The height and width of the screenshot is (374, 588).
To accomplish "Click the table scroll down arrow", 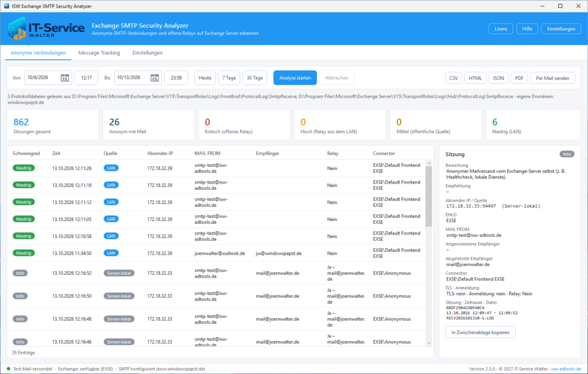I will [428, 343].
